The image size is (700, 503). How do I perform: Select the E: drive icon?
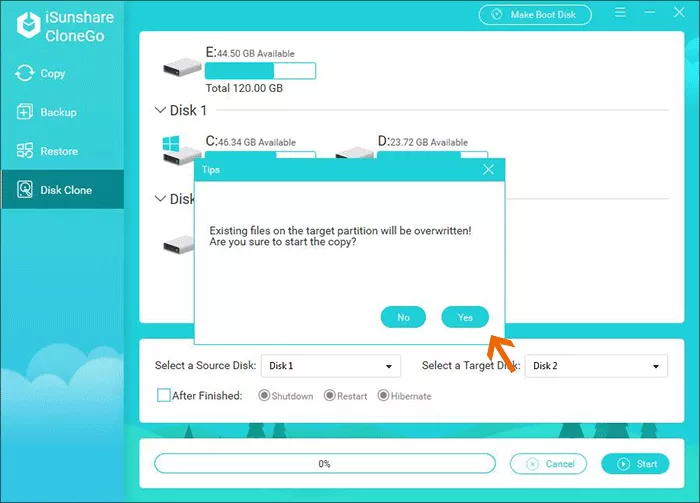tap(182, 67)
